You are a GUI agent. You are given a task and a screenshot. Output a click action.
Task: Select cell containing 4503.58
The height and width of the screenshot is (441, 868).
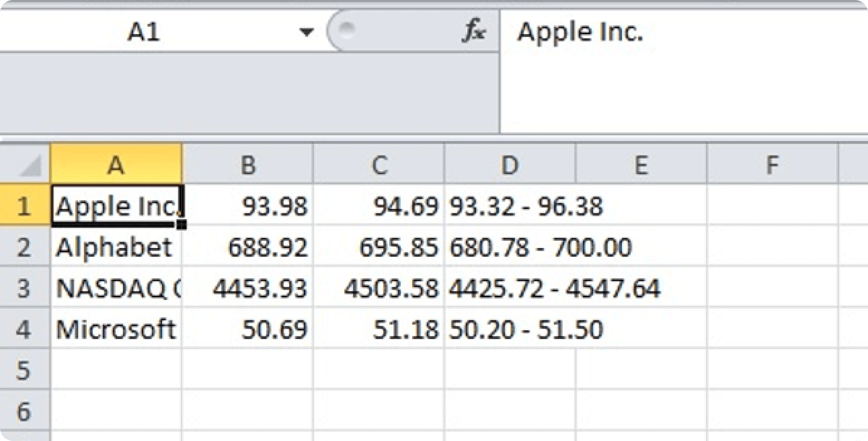[379, 287]
